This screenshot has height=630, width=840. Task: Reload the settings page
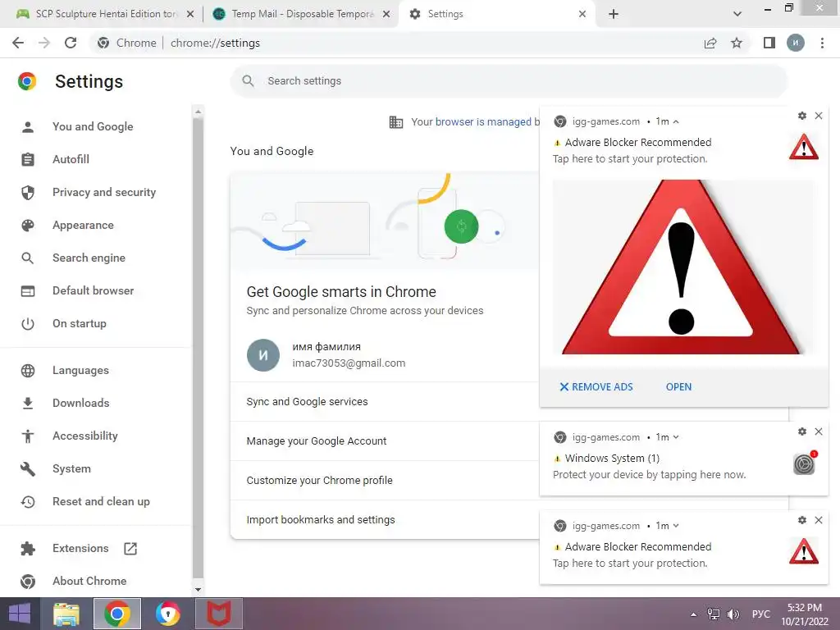(71, 43)
